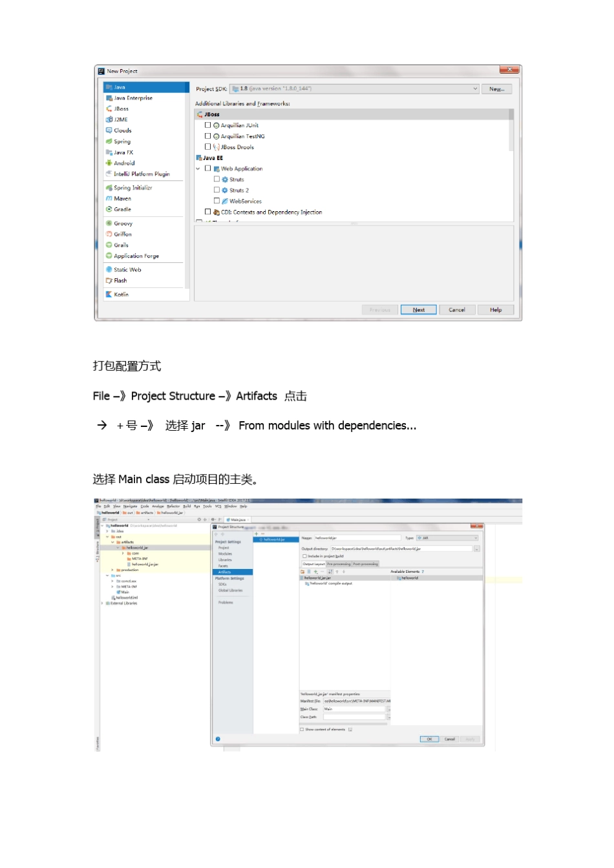Collapse the artifacts folder node
Image resolution: width=614 pixels, height=868 pixels.
112,542
